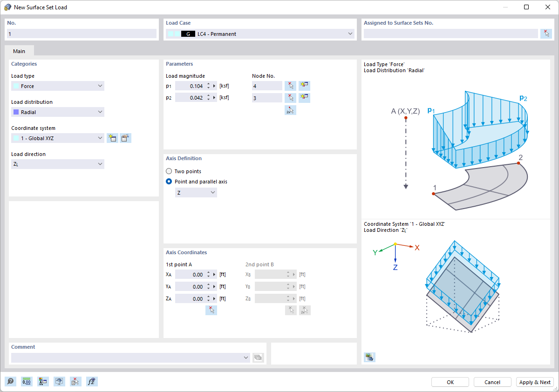Enable 'Point and parallel axis' option
The width and height of the screenshot is (559, 392).
tap(168, 182)
